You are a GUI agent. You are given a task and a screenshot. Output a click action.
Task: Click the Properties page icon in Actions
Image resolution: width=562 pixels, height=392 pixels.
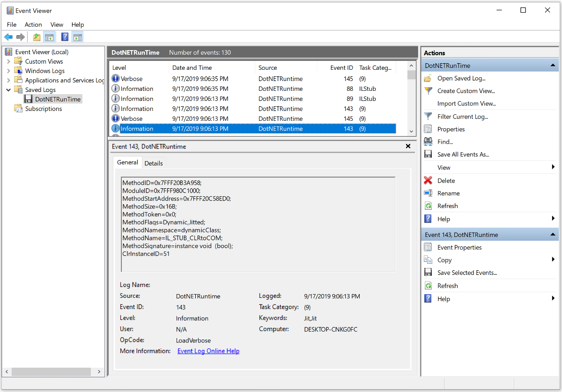pyautogui.click(x=428, y=129)
